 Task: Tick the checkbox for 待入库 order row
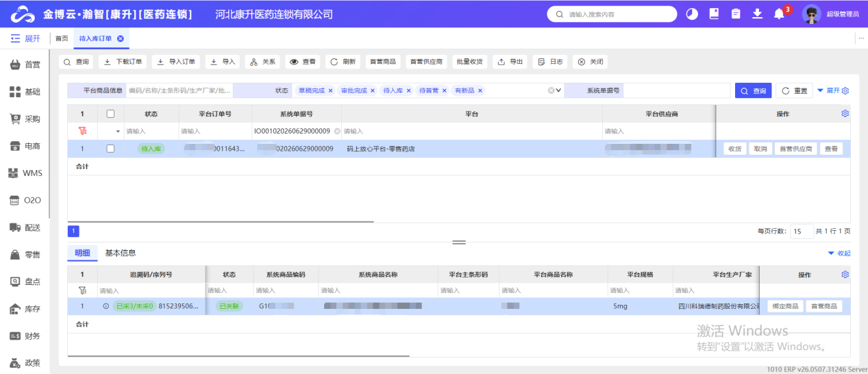[x=110, y=149]
